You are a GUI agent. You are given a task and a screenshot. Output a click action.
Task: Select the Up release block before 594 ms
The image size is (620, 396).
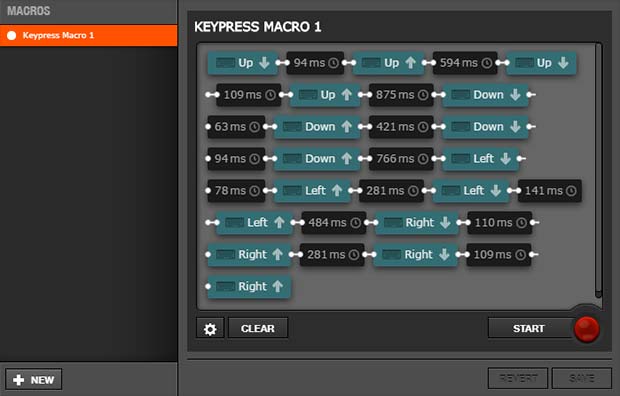(x=388, y=63)
